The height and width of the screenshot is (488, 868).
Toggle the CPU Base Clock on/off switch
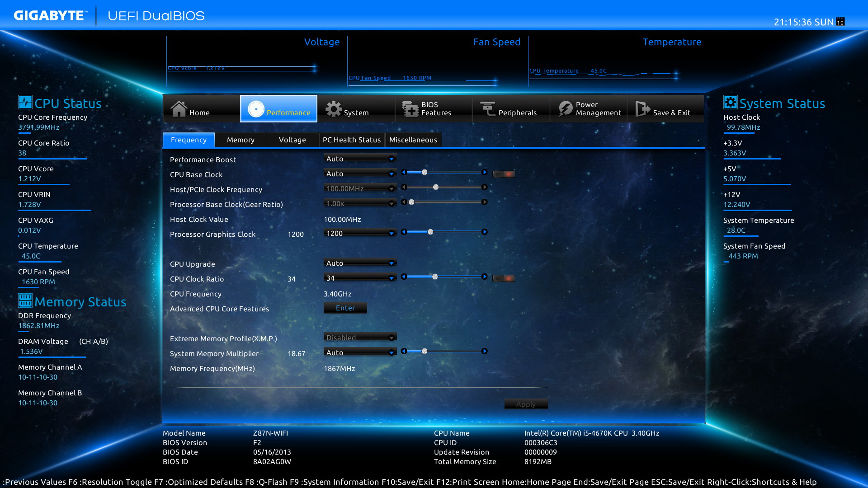(504, 174)
